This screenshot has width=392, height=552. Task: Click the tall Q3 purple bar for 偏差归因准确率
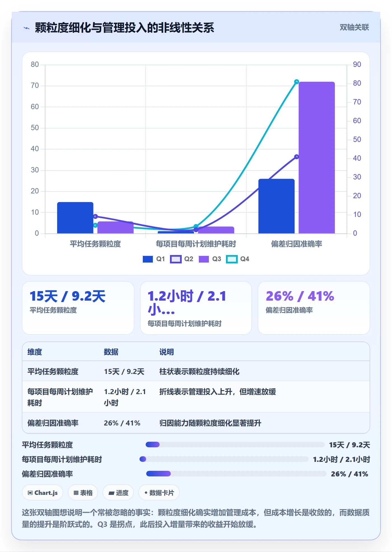click(317, 158)
